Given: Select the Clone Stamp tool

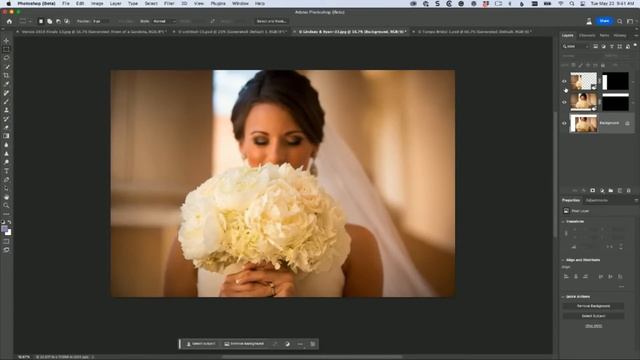Looking at the screenshot, I should pos(6,110).
